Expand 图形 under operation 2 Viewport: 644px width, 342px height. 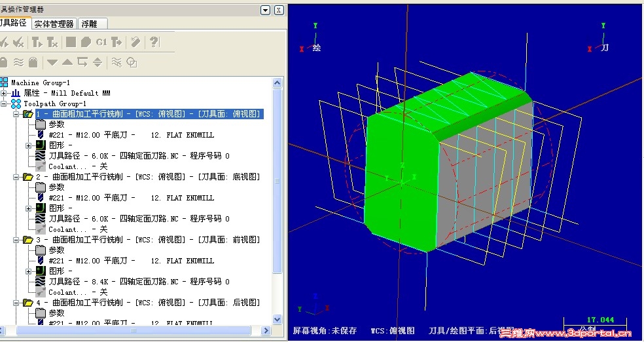[x=28, y=208]
